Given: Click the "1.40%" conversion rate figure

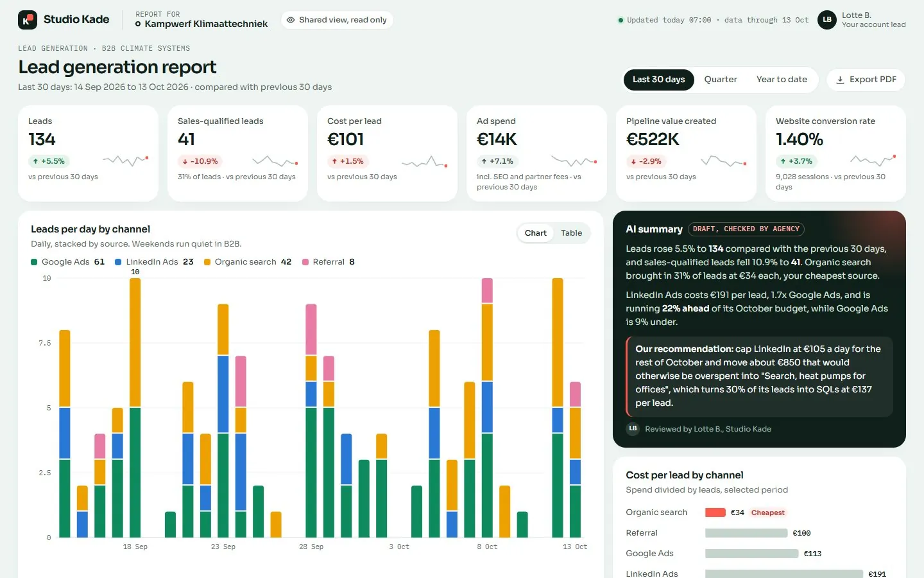Looking at the screenshot, I should [x=800, y=139].
